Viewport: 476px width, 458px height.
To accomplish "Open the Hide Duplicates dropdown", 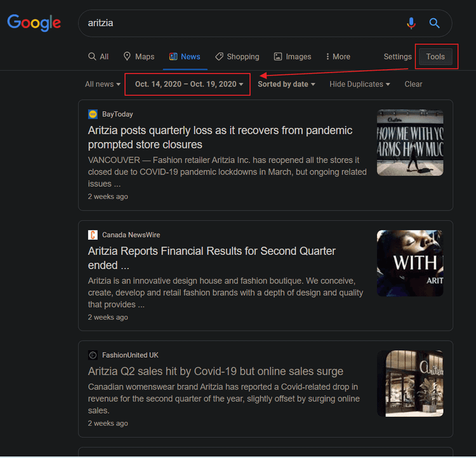I will pyautogui.click(x=360, y=84).
